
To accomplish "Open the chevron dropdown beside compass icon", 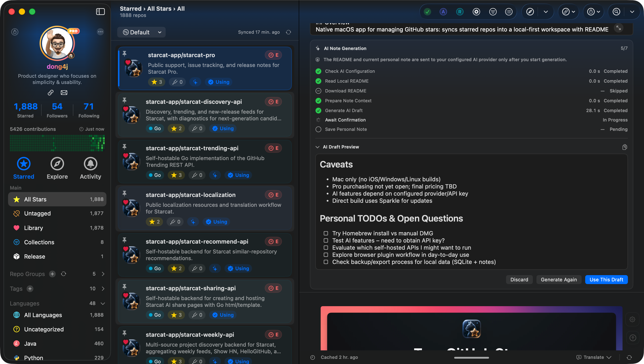I will [x=546, y=12].
